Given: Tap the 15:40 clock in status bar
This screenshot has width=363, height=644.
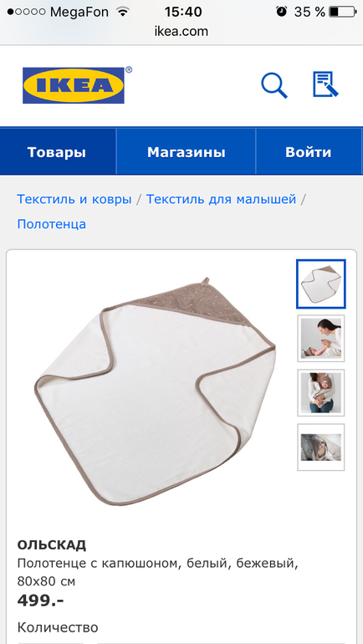Looking at the screenshot, I should (183, 12).
